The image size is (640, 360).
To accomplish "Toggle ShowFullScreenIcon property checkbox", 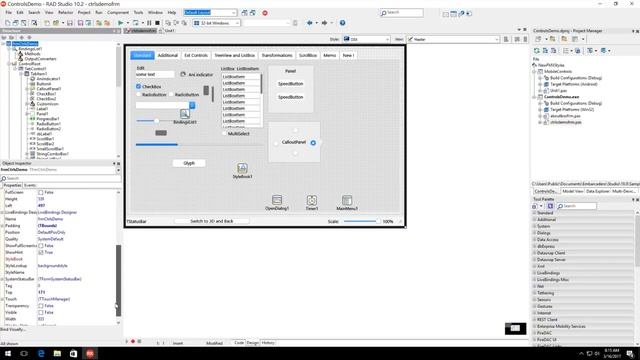I will [x=41, y=246].
